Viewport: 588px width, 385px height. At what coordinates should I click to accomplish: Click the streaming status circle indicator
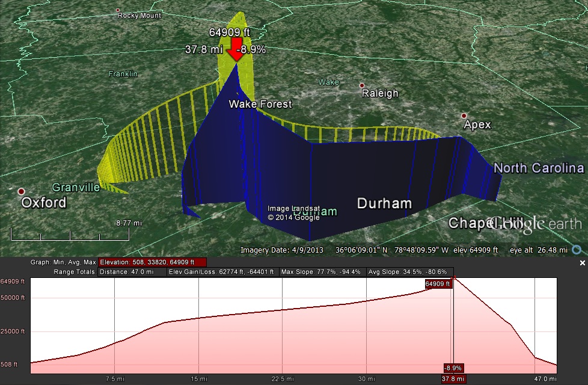tap(577, 250)
